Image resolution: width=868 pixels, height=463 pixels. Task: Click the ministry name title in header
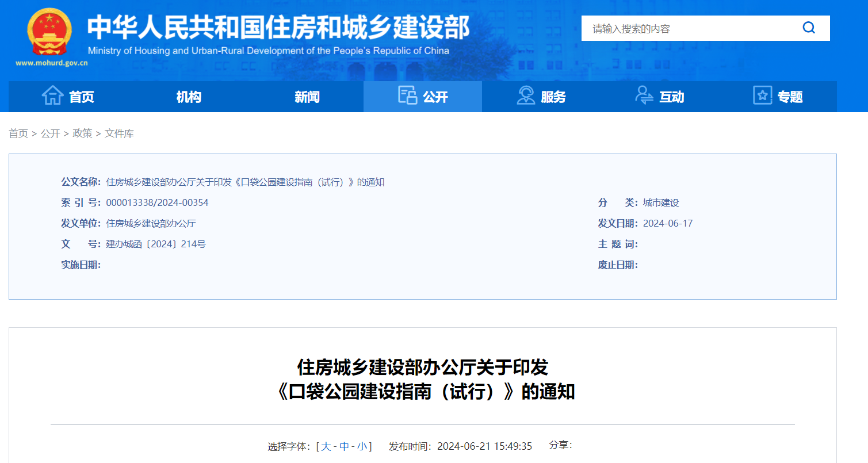point(278,27)
